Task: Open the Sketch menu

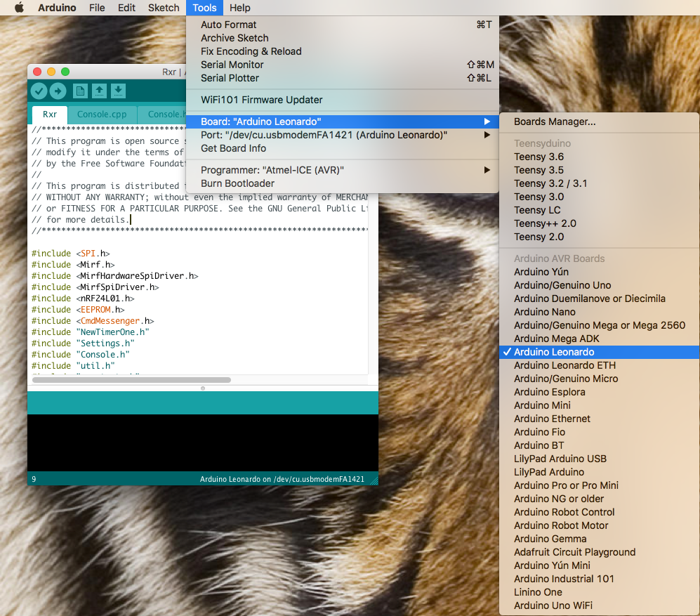Action: (x=164, y=8)
